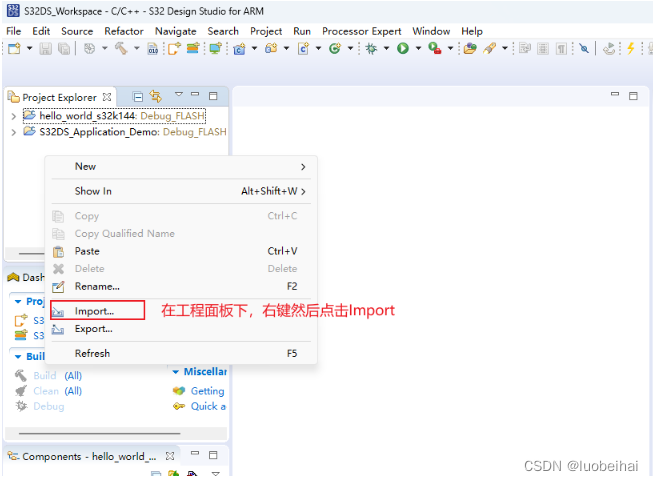Click the green new class icon
Screen dimensions: 653x481
click(335, 48)
